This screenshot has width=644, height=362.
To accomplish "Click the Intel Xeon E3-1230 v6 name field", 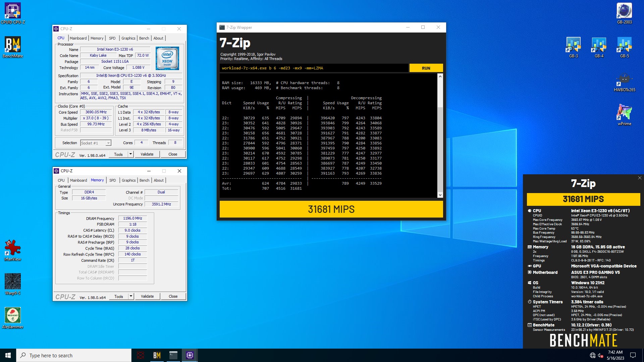I will pyautogui.click(x=115, y=49).
